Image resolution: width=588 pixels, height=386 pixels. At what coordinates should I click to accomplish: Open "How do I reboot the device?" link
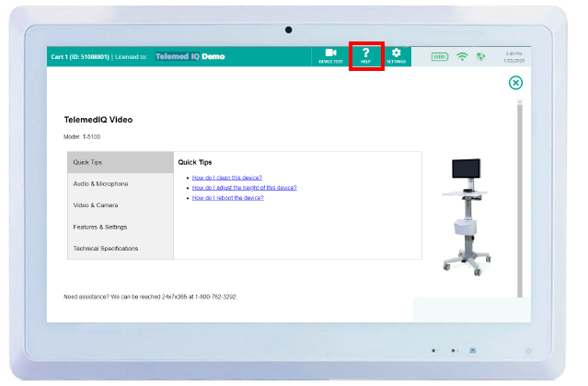point(228,197)
